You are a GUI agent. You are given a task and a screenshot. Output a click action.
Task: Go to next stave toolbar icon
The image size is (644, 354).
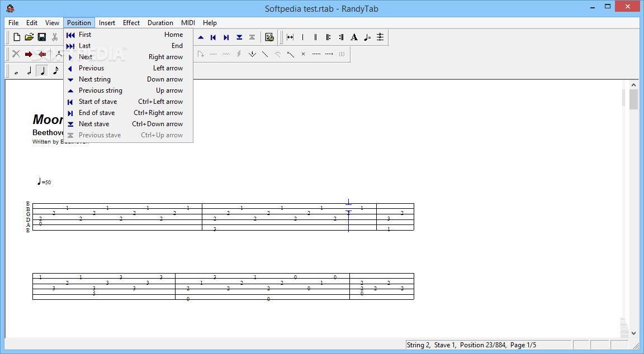tap(239, 37)
